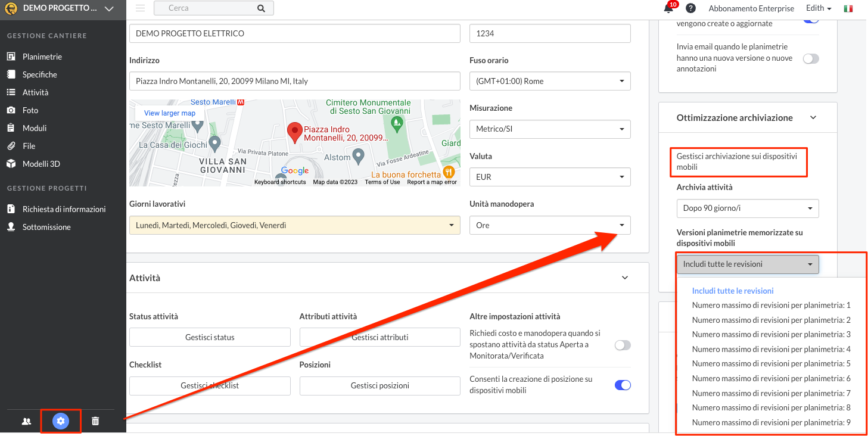Viewport: 868px width, 436px height.
Task: Click View larger map link
Action: point(170,113)
